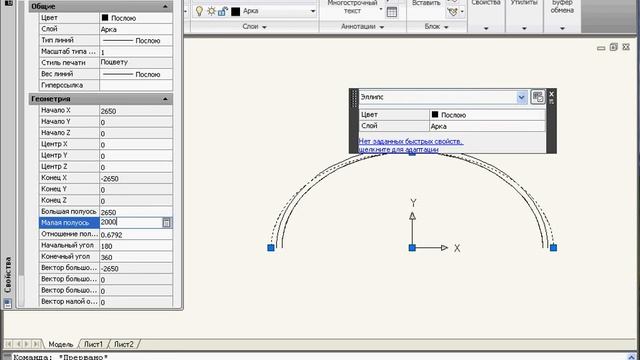Image resolution: width=640 pixels, height=360 pixels.
Task: Open Эллипс object type dropdown in quick properties
Action: click(521, 97)
